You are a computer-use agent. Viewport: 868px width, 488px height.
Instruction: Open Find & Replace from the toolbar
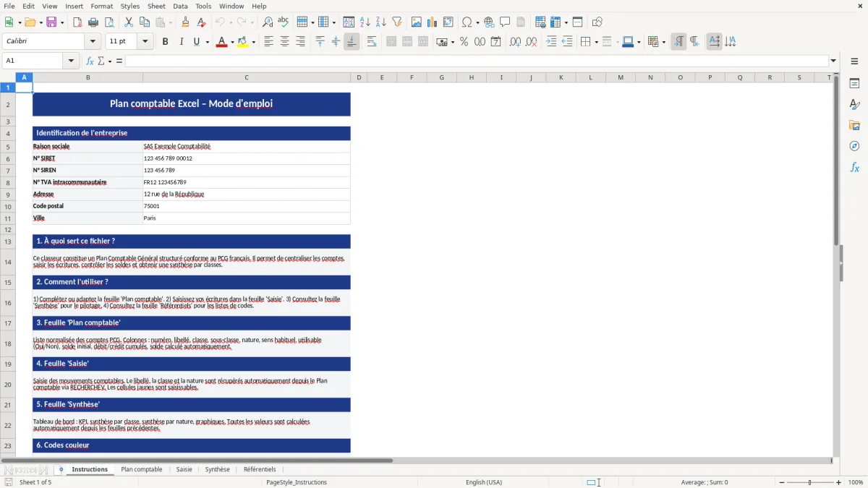point(268,22)
